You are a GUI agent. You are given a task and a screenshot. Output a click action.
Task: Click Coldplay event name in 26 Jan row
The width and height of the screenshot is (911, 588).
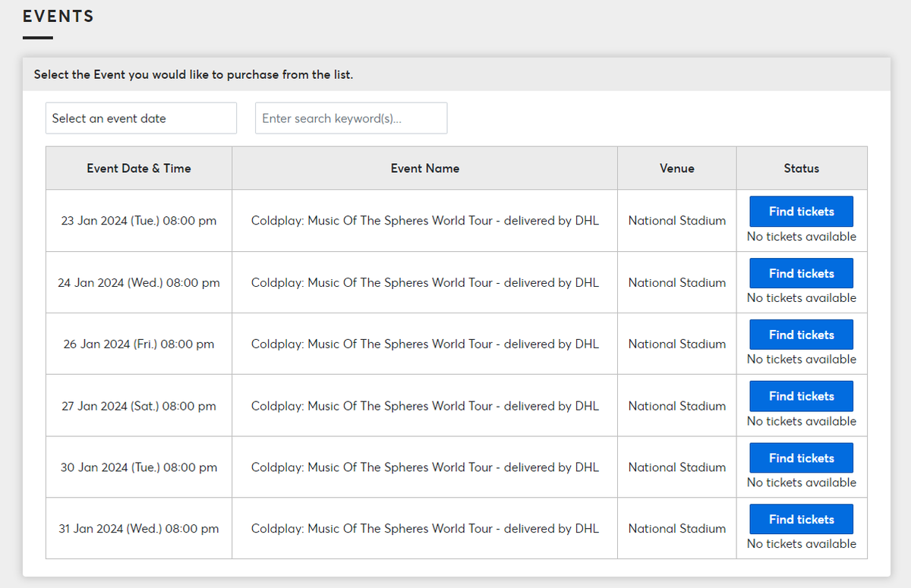click(425, 344)
